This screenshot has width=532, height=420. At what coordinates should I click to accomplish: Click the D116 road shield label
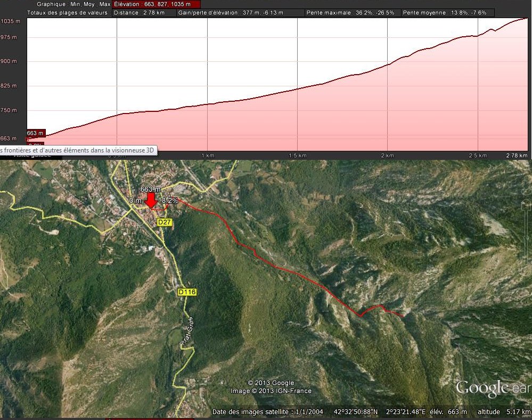click(187, 292)
